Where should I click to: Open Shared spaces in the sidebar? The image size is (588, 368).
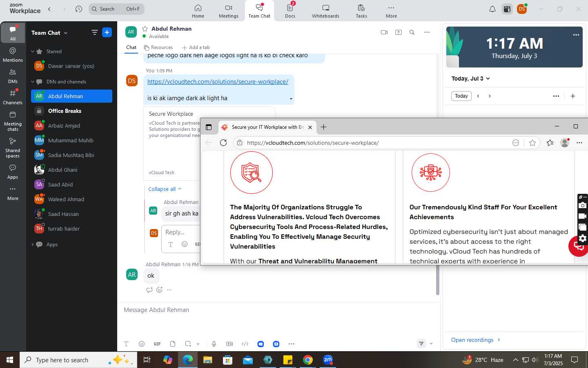[x=13, y=148]
